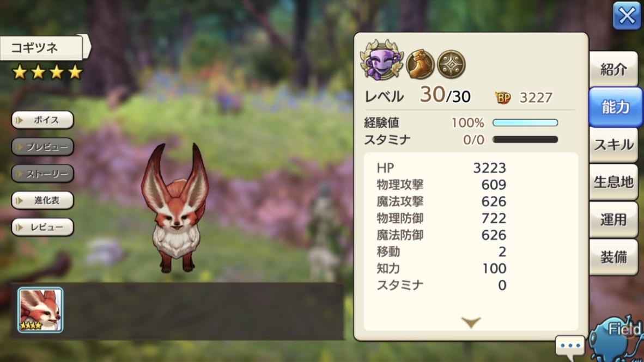Image resolution: width=644 pixels, height=362 pixels.
Task: Open the chat speech bubble icon
Action: (570, 346)
